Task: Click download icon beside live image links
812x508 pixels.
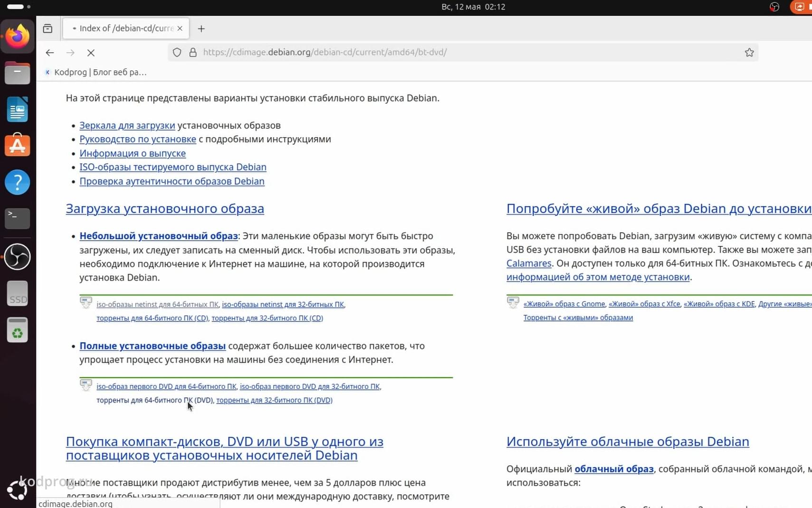Action: (513, 302)
